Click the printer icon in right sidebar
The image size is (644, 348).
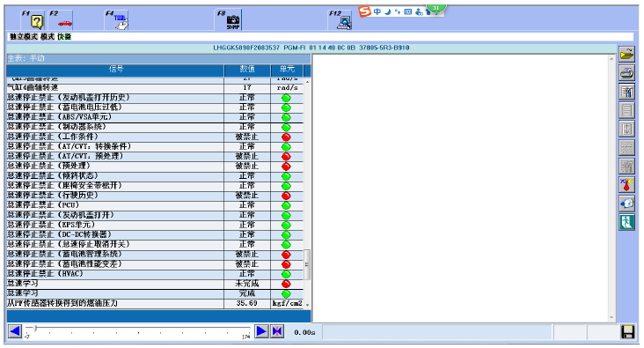pos(626,73)
